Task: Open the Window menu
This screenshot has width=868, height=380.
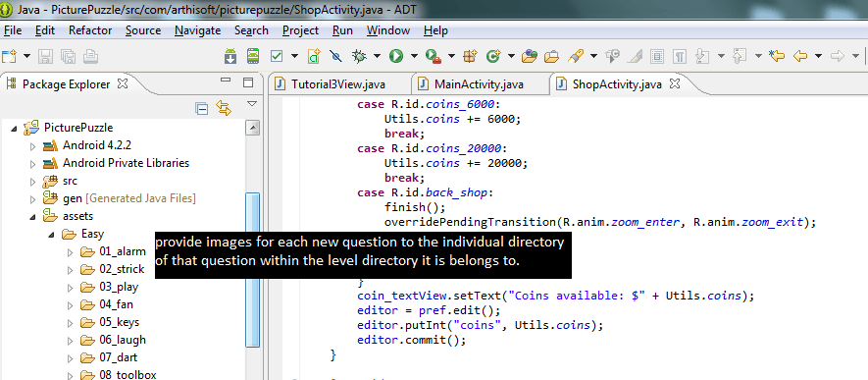Action: [388, 30]
